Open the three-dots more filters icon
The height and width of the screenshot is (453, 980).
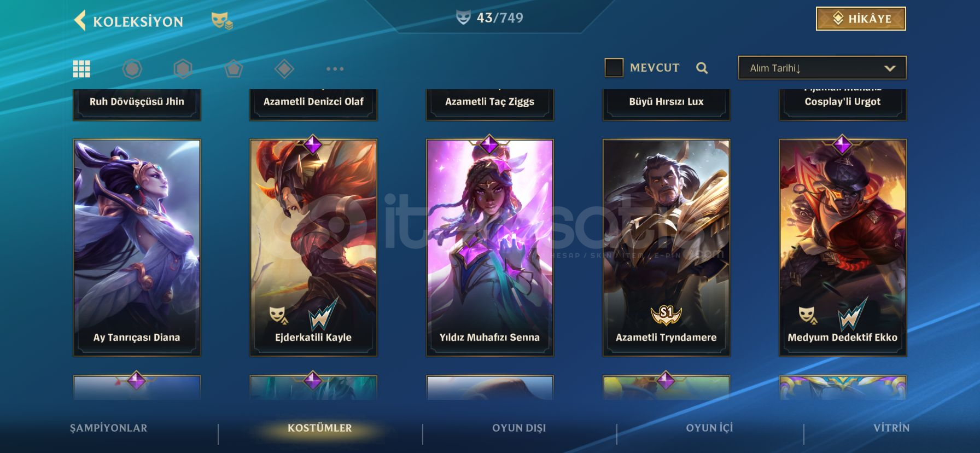[x=335, y=68]
